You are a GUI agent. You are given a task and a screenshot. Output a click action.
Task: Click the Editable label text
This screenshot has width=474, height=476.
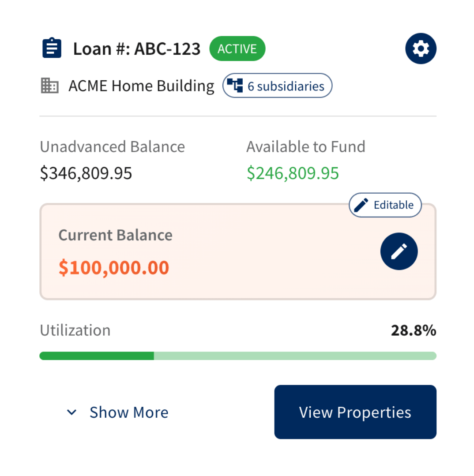click(393, 205)
